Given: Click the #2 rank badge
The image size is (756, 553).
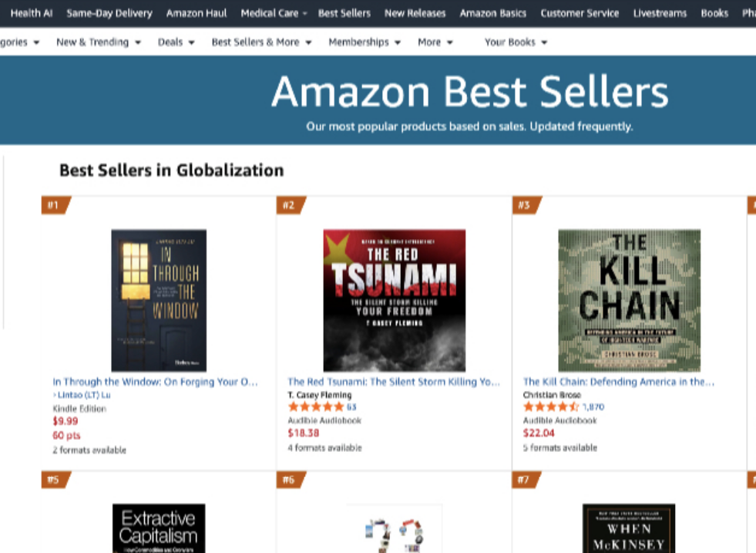Looking at the screenshot, I should 291,205.
